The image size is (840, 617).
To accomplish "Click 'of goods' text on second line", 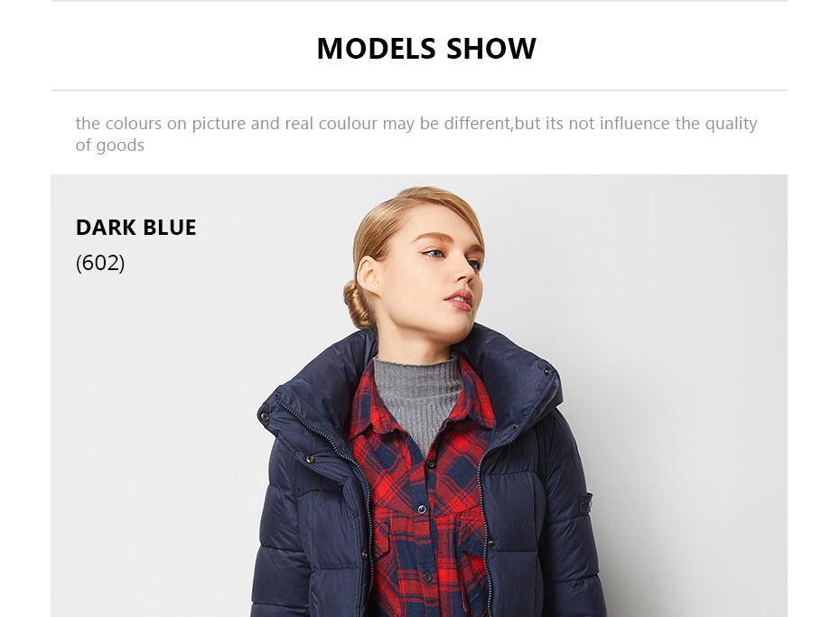I will tap(110, 145).
